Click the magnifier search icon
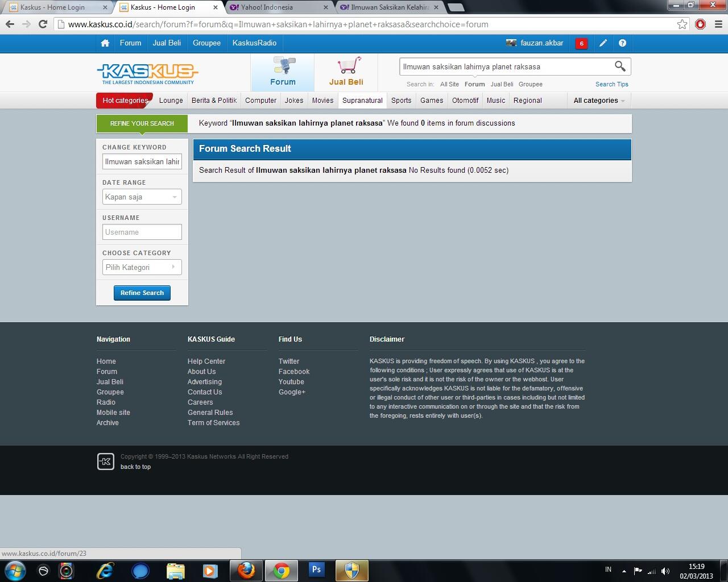Viewport: 728px width, 582px height. pyautogui.click(x=620, y=66)
